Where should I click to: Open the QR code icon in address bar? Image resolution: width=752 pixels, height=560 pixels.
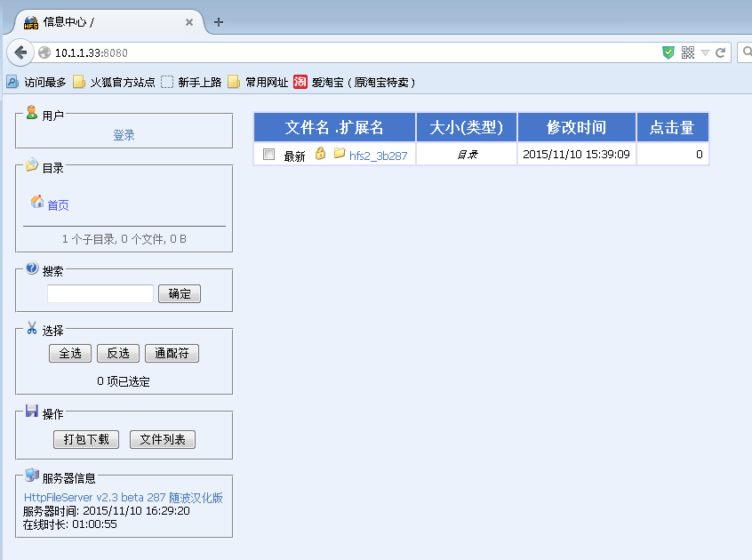(x=688, y=52)
